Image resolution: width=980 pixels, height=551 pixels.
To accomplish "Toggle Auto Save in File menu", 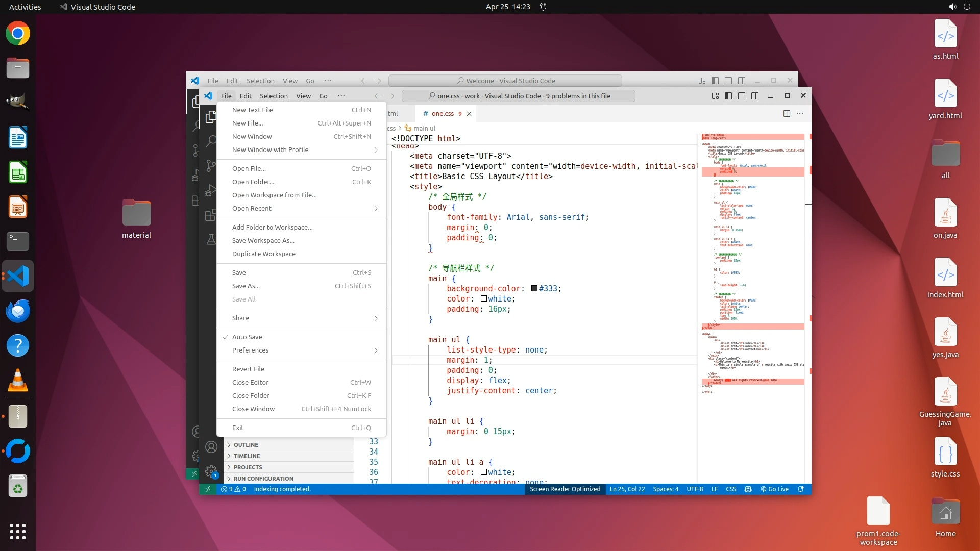I will [x=247, y=337].
